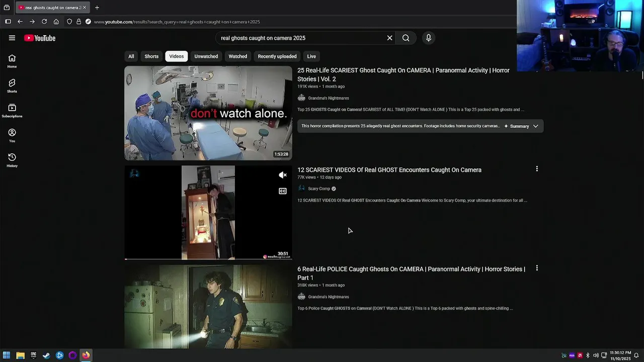Select the Unwatched filter chip

click(x=206, y=56)
